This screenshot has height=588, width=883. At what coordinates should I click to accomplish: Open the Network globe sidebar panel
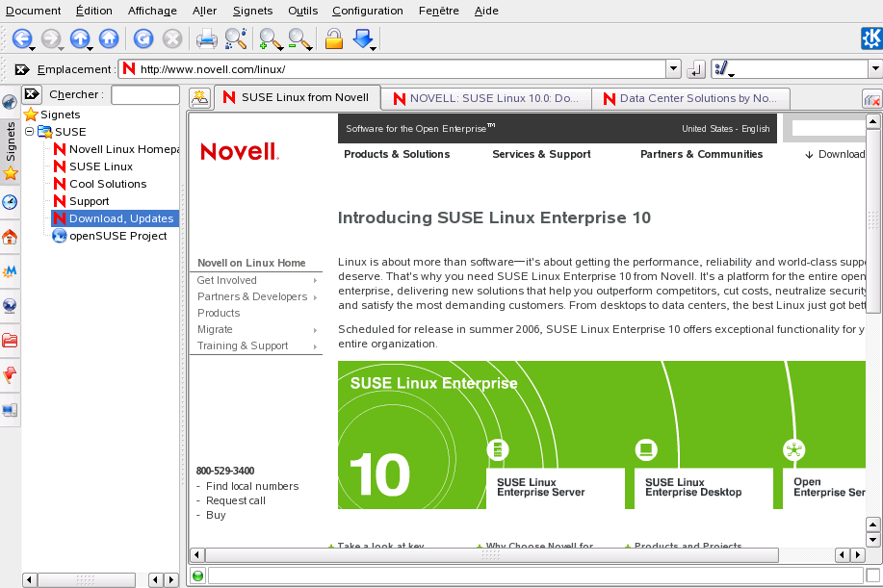coord(10,305)
